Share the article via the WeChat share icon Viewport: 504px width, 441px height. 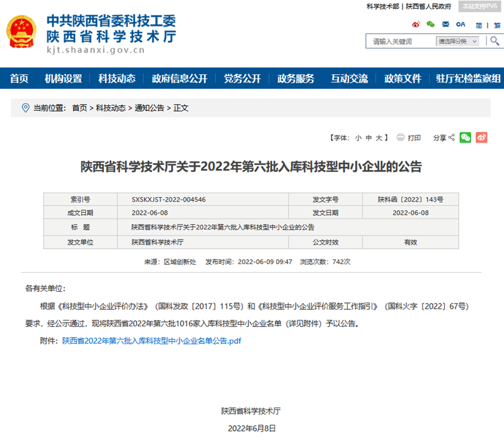pyautogui.click(x=466, y=137)
